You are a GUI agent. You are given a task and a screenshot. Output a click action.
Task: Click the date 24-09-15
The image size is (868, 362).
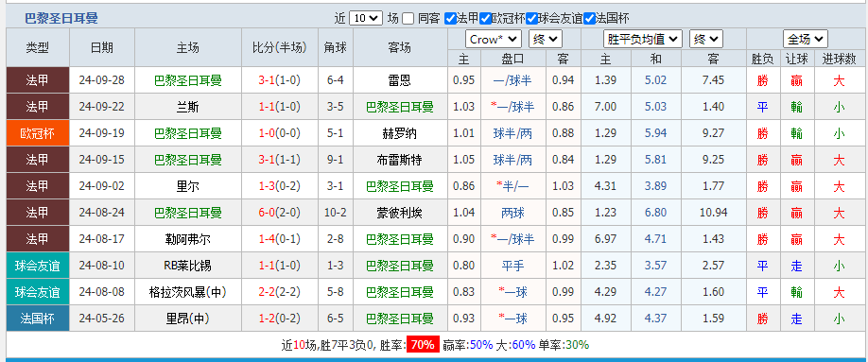point(102,160)
